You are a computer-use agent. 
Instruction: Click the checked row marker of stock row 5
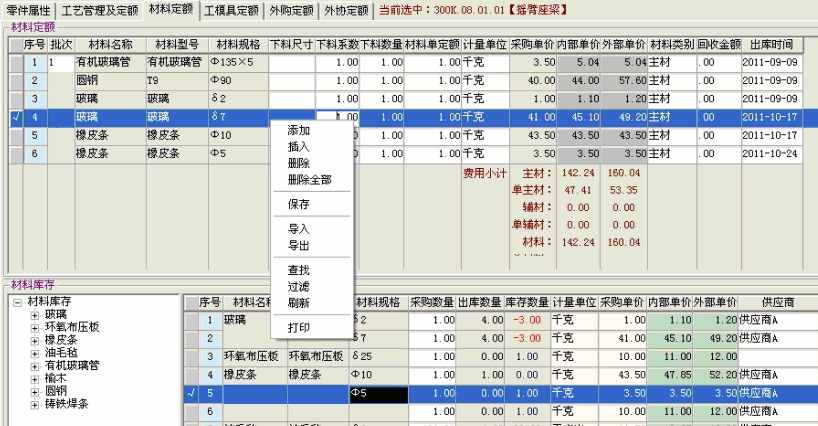coord(191,394)
